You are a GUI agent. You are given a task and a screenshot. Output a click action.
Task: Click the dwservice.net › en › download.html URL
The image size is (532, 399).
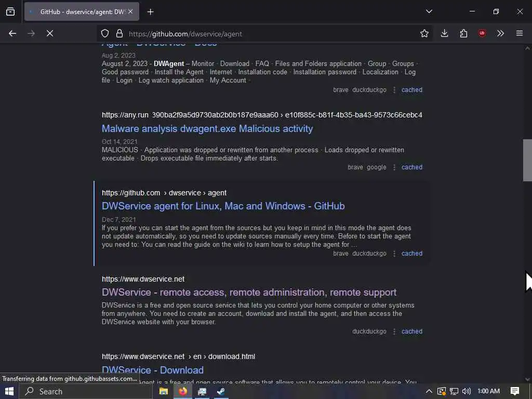pos(178,356)
